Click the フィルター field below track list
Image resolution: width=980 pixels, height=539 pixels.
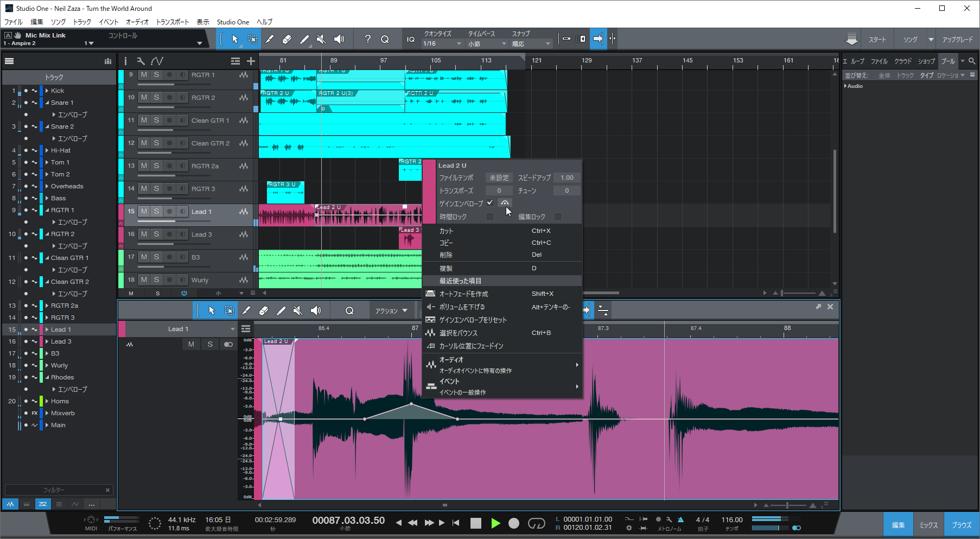[x=54, y=490]
